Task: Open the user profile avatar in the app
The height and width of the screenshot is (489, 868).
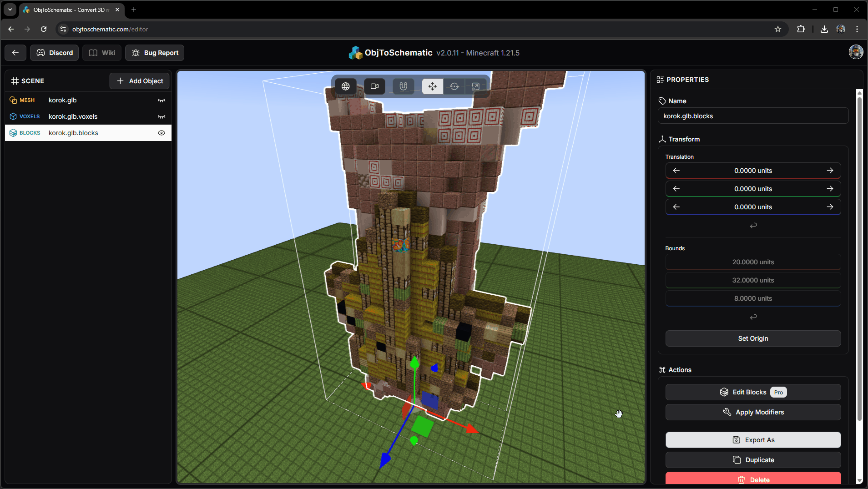Action: pos(856,52)
